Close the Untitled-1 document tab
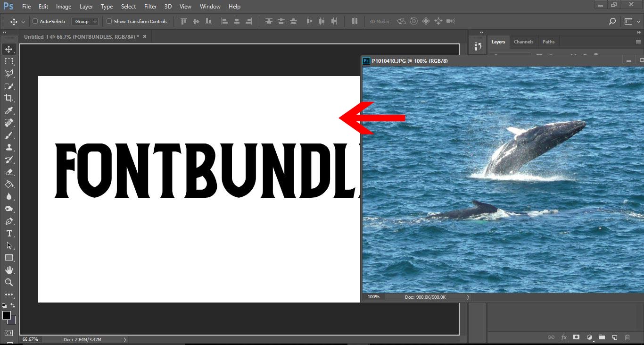 point(145,36)
